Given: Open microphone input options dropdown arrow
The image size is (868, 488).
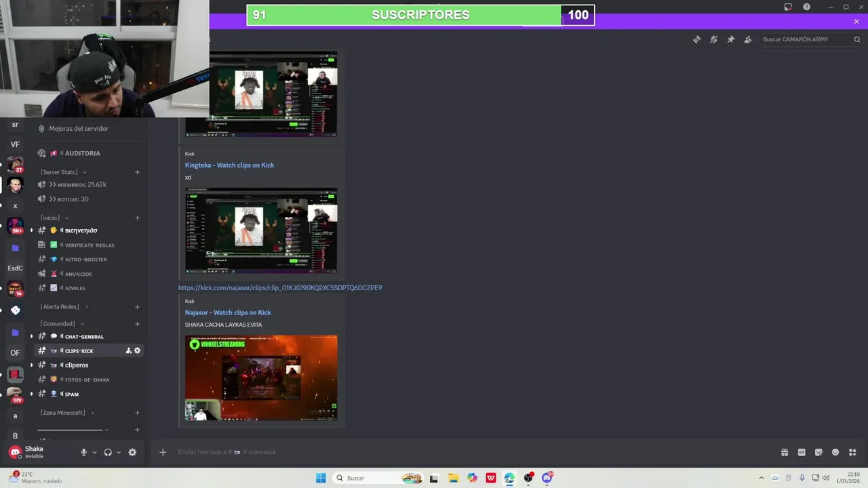Looking at the screenshot, I should click(x=94, y=452).
